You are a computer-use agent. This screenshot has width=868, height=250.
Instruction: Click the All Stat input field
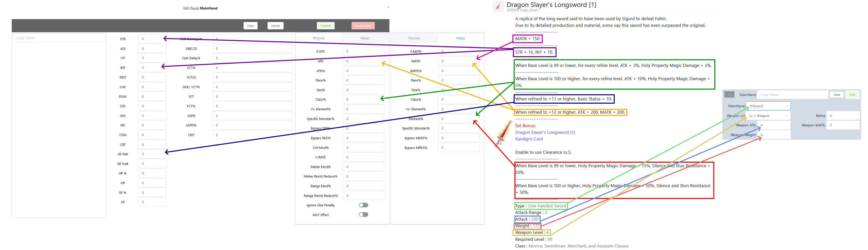click(x=152, y=154)
